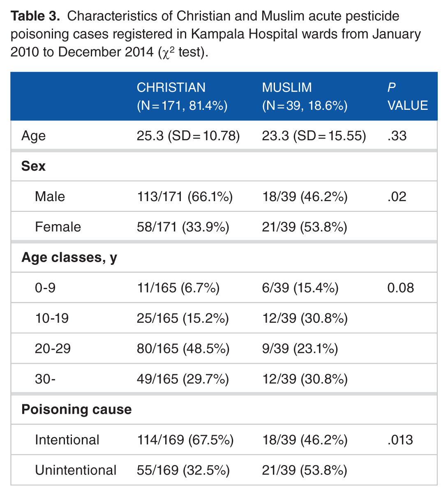Click the Male P value .02
The width and height of the screenshot is (448, 496).
pos(397,196)
